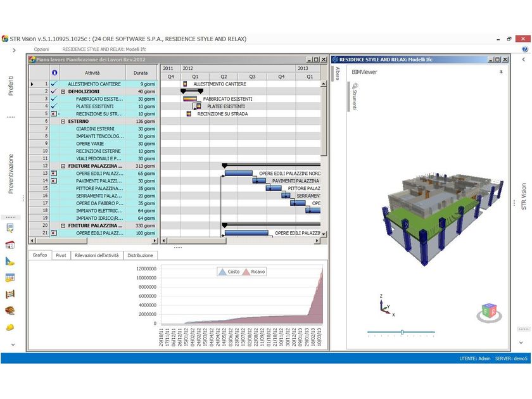Switch to the Pivot tab
This screenshot has height=399, width=532.
[x=61, y=255]
